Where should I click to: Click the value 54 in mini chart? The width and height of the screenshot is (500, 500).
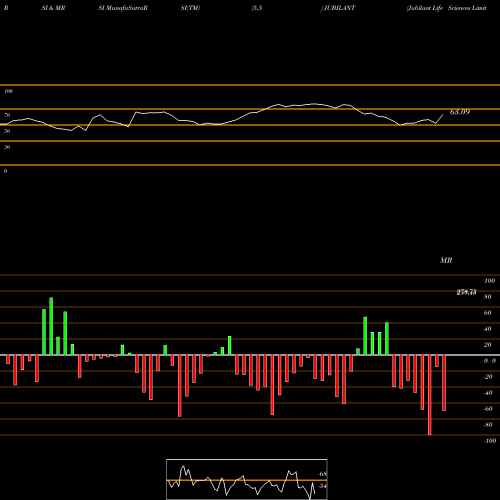tap(322, 486)
